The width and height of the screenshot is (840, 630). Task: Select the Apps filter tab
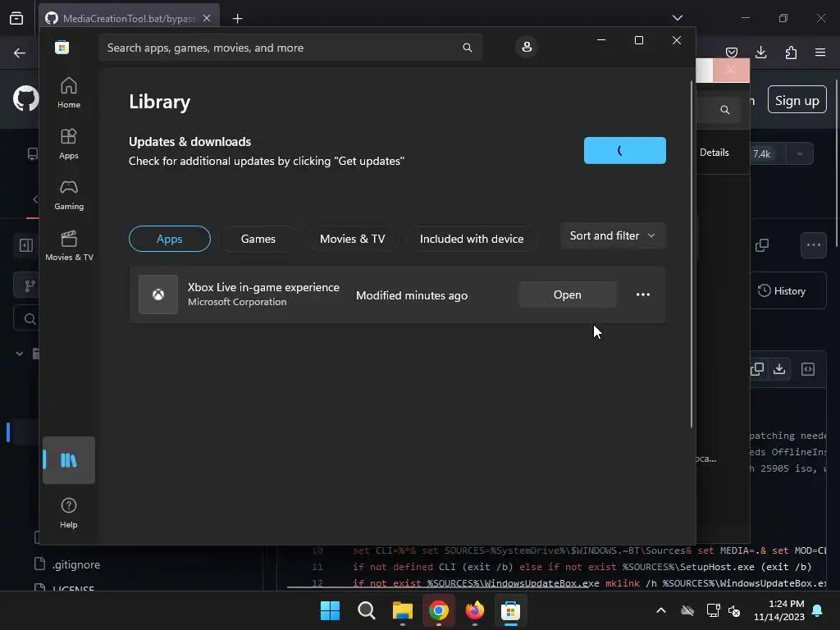(169, 239)
